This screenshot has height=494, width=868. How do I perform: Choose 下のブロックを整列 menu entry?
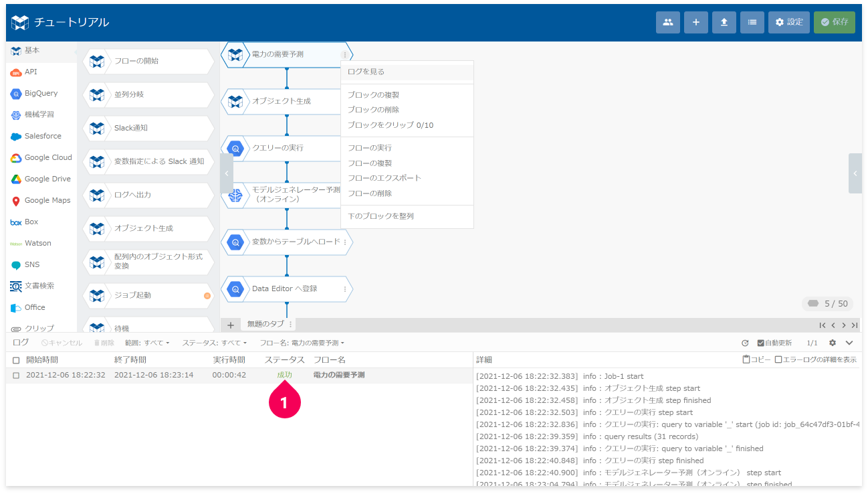(x=407, y=216)
